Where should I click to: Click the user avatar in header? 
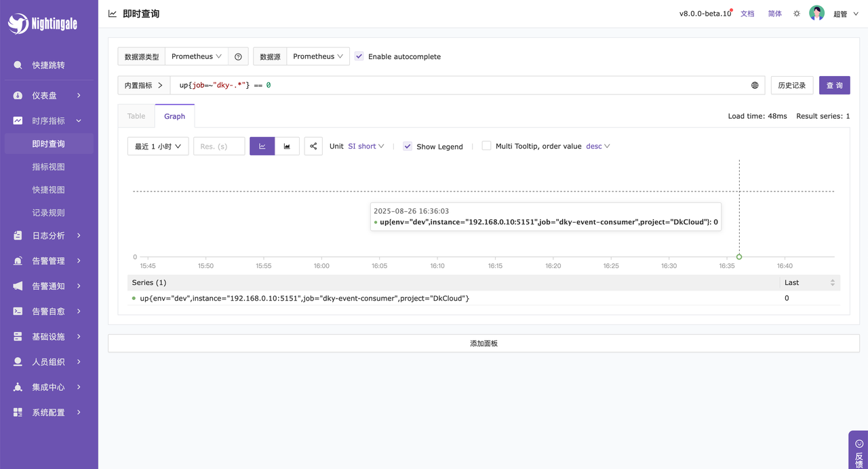816,14
